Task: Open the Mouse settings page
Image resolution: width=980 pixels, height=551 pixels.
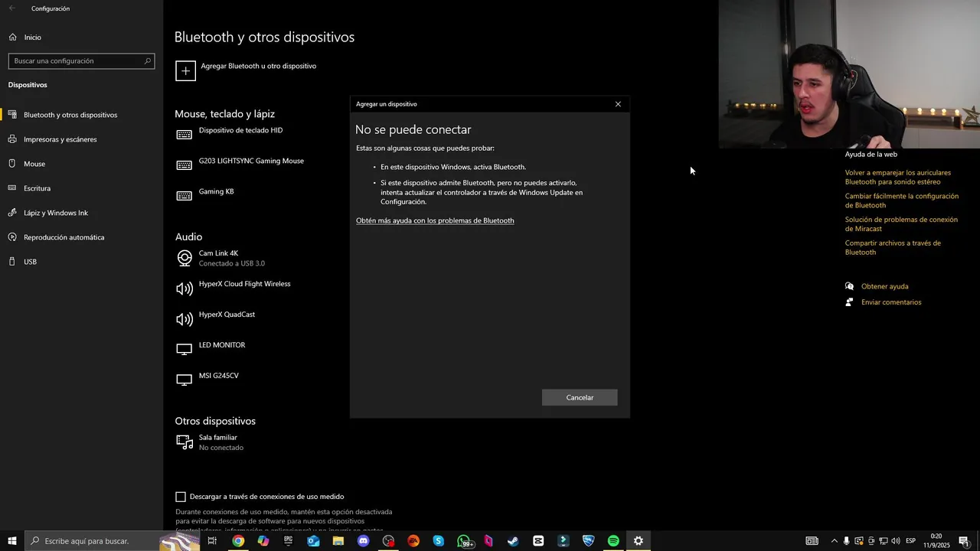Action: coord(34,164)
